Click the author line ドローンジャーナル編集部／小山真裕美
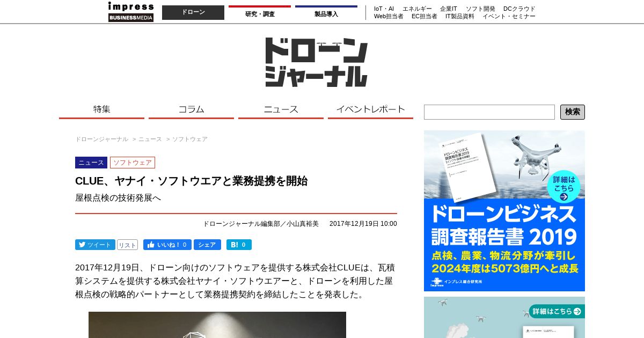This screenshot has height=338, width=644. click(x=260, y=224)
